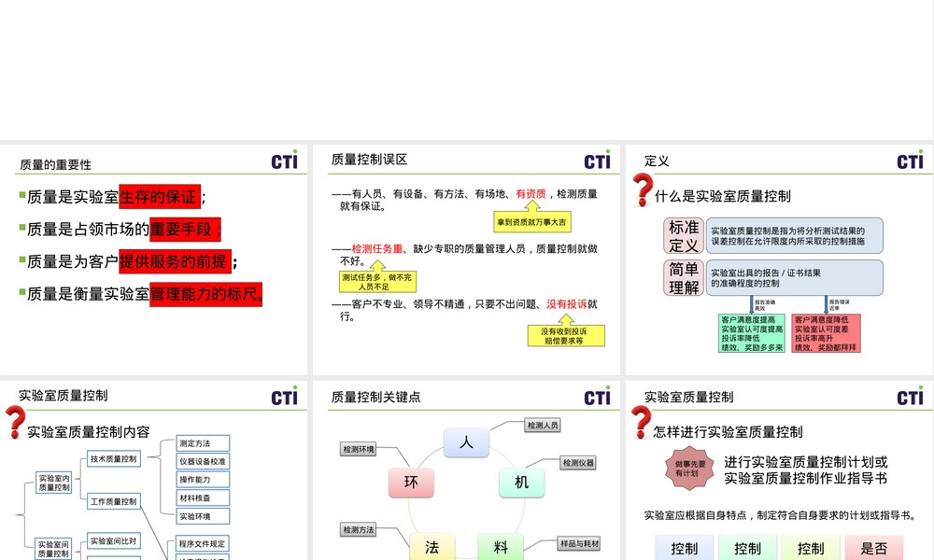Select the 定义 slide title
Image resolution: width=934 pixels, height=560 pixels.
coord(657,161)
